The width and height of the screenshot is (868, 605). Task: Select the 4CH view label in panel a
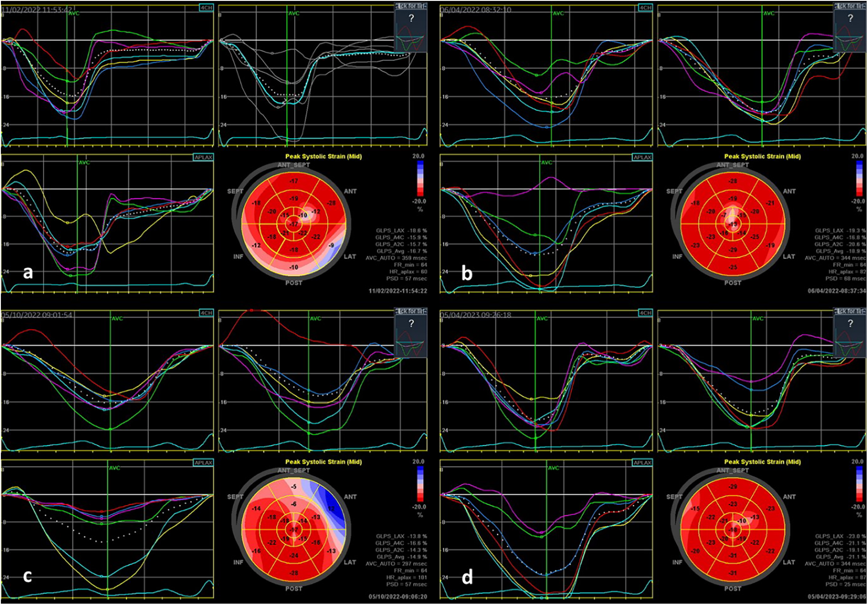pos(207,8)
